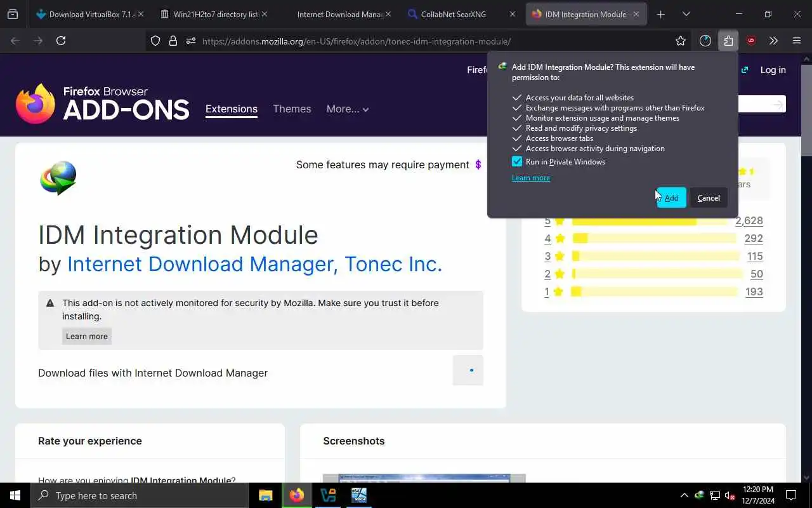Filter reviews by 1 star count 193

click(754, 292)
